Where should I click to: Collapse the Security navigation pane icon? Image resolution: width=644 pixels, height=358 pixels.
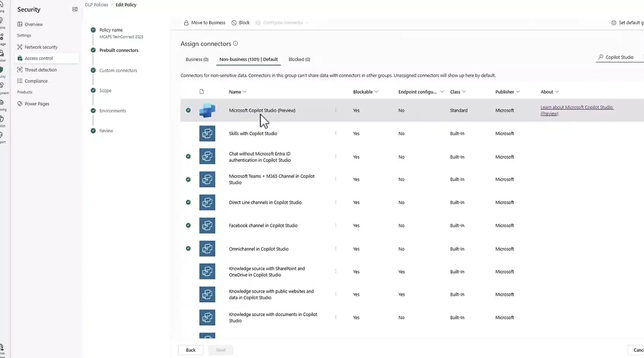pyautogui.click(x=75, y=9)
